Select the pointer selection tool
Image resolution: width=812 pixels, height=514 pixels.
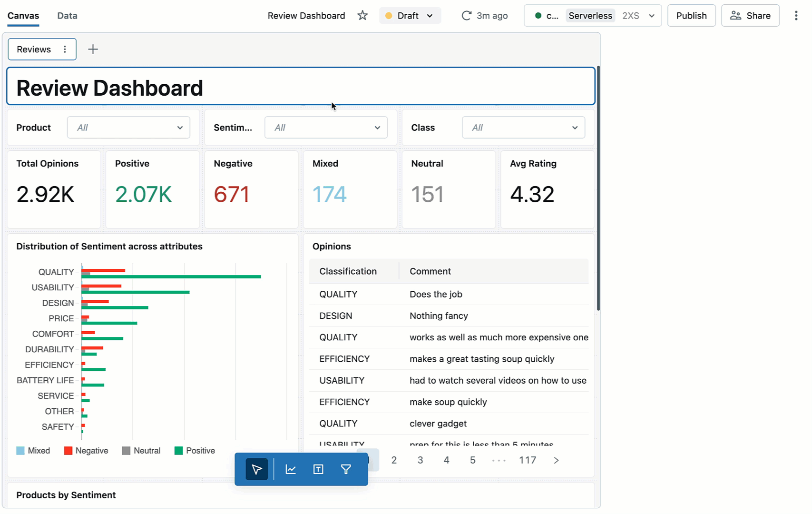pyautogui.click(x=257, y=470)
